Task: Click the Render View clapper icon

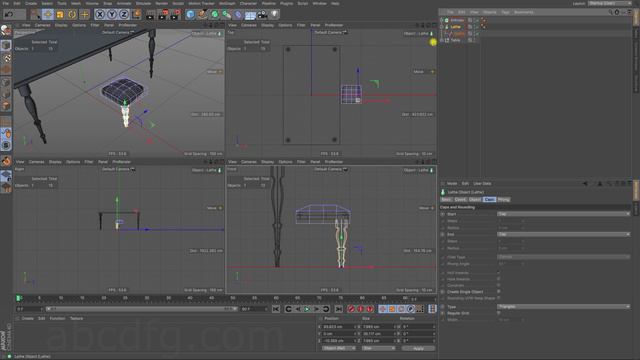Action: tap(150, 15)
